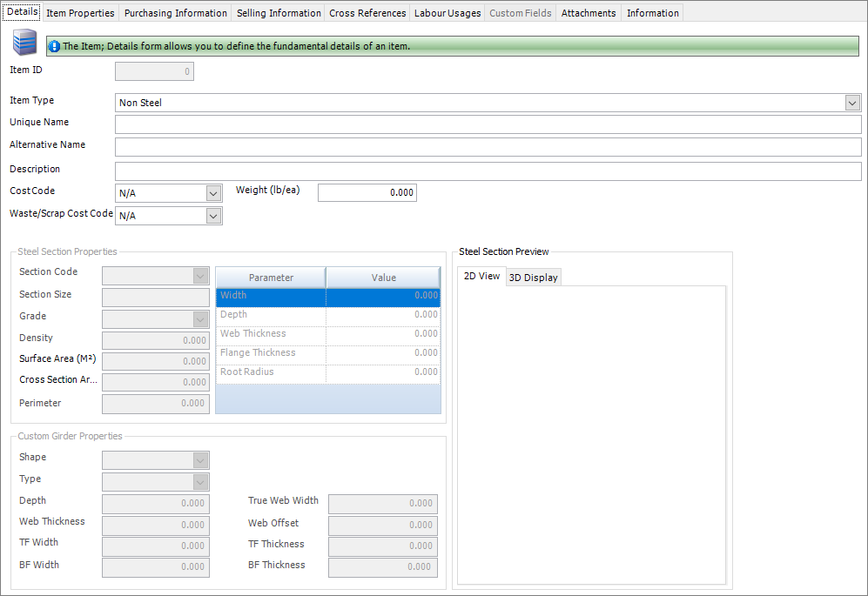This screenshot has height=596, width=868.
Task: Open the Waste/Scrap Cost Code dropdown
Action: click(x=213, y=216)
